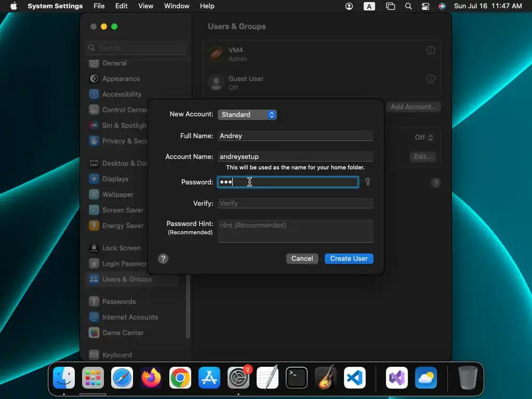This screenshot has height=399, width=532.
Task: Click the menu bar date and time
Action: pos(487,6)
